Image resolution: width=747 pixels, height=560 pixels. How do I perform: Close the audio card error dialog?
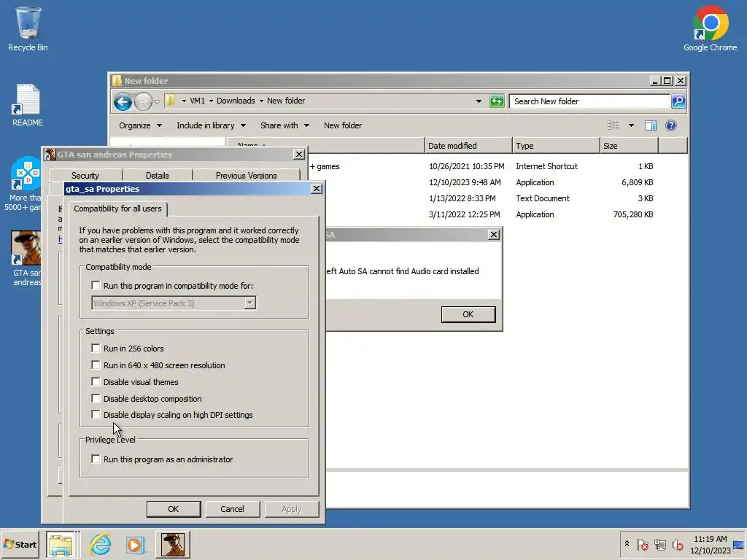pos(494,234)
